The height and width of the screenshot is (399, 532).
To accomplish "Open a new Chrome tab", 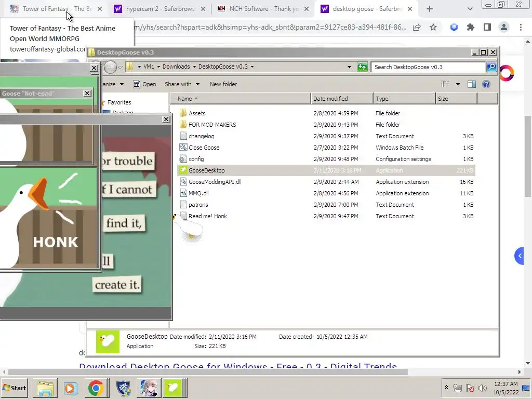I will [x=430, y=9].
